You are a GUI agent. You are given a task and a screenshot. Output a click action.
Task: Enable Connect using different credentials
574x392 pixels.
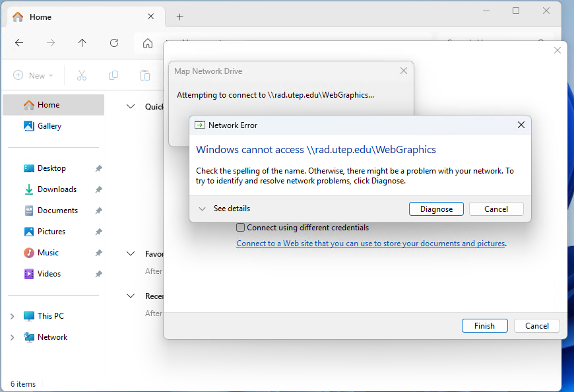click(241, 228)
